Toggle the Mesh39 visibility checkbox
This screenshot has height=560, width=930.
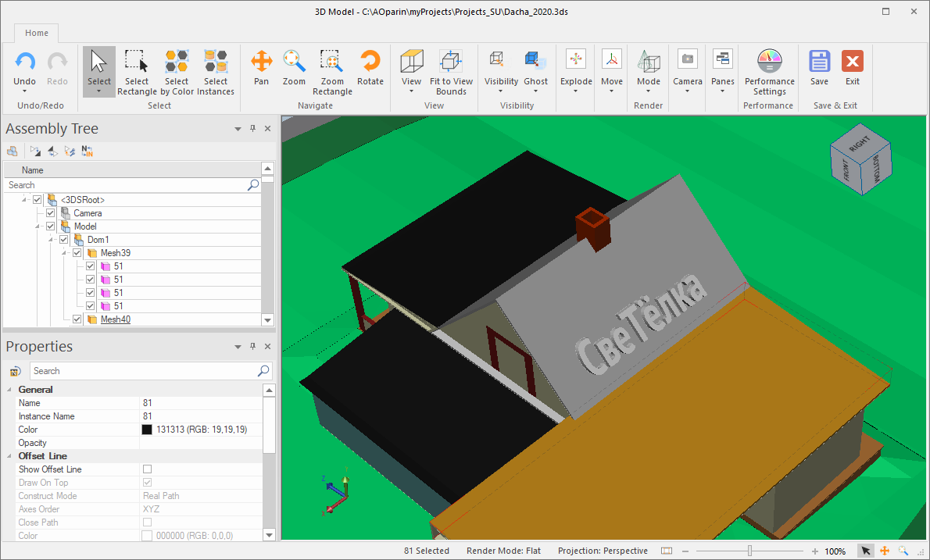coord(77,253)
